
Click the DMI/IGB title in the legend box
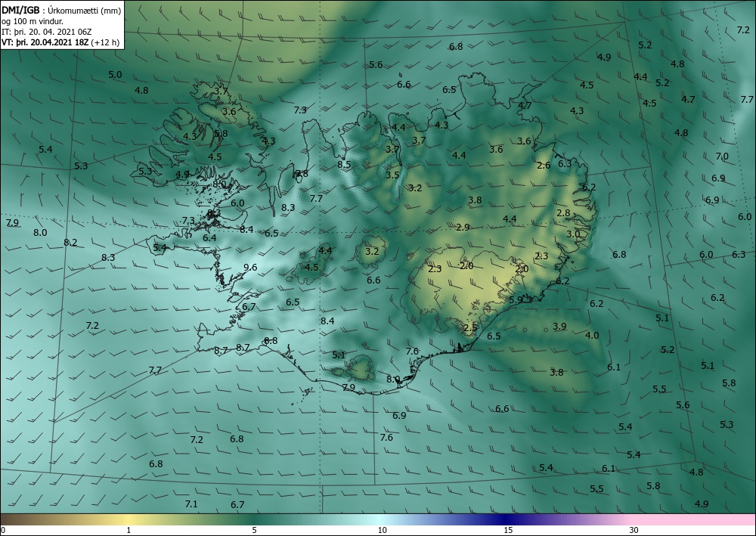[x=20, y=11]
